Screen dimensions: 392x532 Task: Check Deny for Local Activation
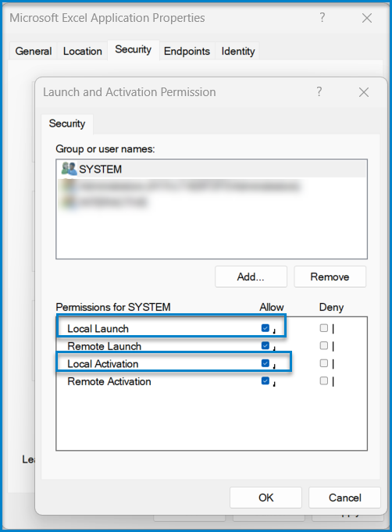click(x=324, y=363)
